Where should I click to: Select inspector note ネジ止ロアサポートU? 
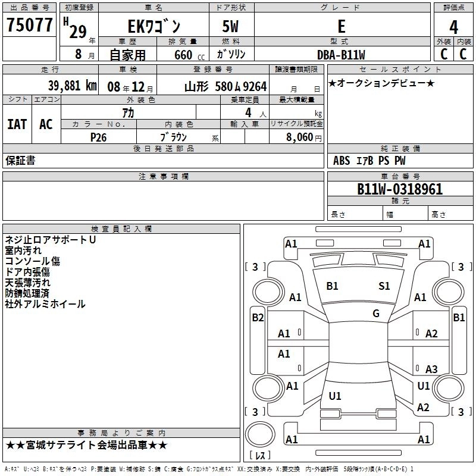coord(51,240)
